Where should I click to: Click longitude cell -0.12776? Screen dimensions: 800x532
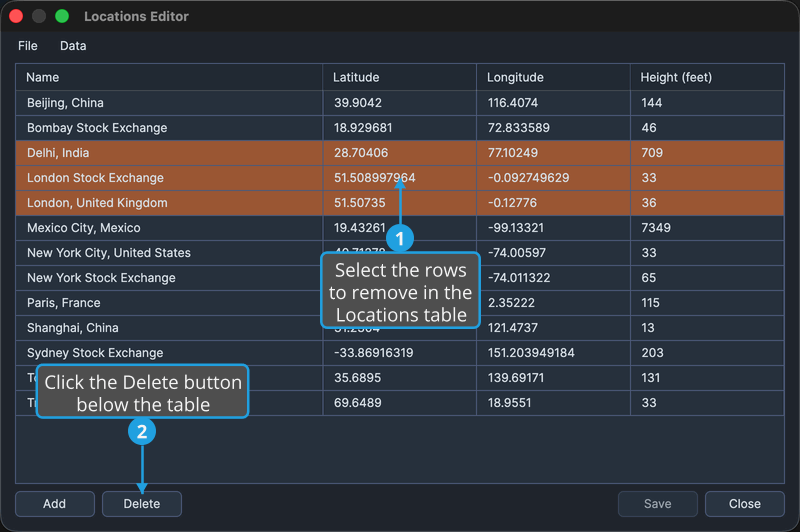click(x=553, y=202)
